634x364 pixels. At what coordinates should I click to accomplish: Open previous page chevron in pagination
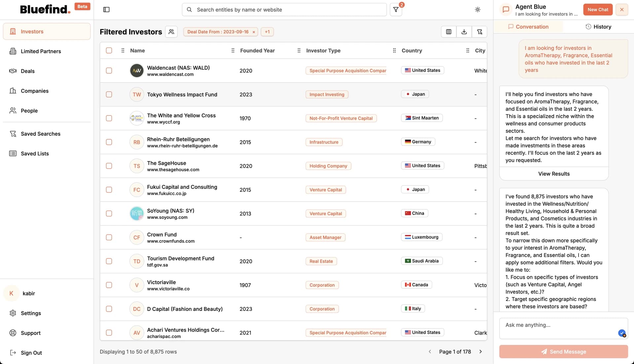430,351
